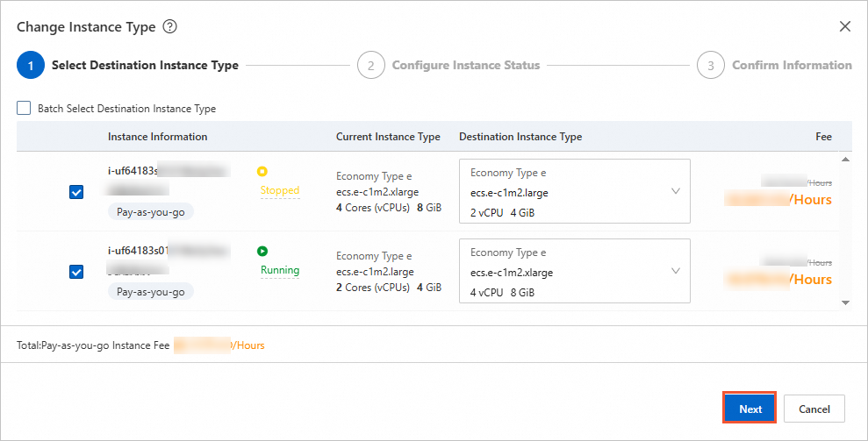Click the Next button
The image size is (868, 441).
750,409
